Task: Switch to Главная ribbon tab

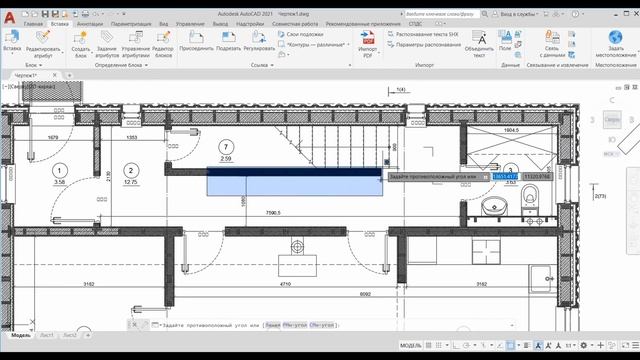Action: click(33, 24)
